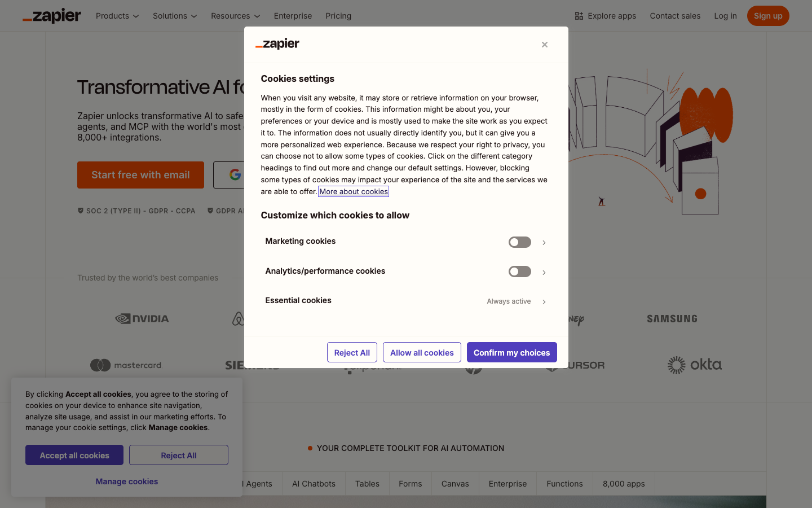812x508 pixels.
Task: Open the Resources dropdown menu
Action: coord(235,16)
